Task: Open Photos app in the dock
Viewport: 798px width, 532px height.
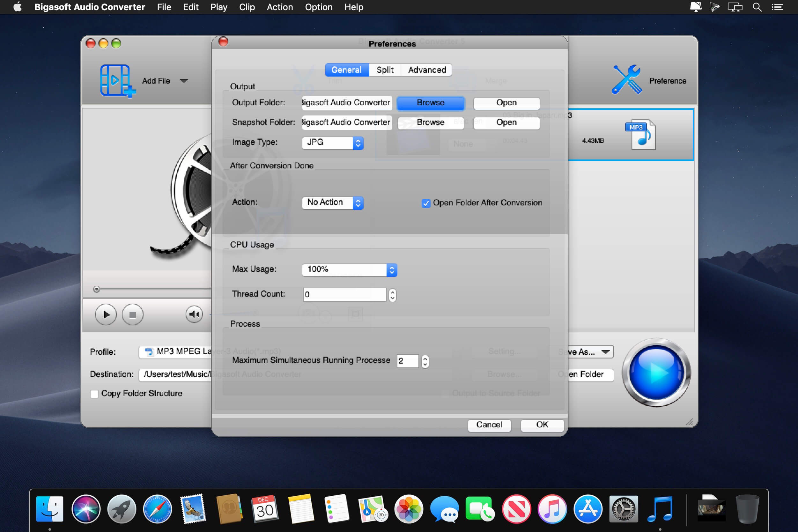Action: tap(409, 509)
